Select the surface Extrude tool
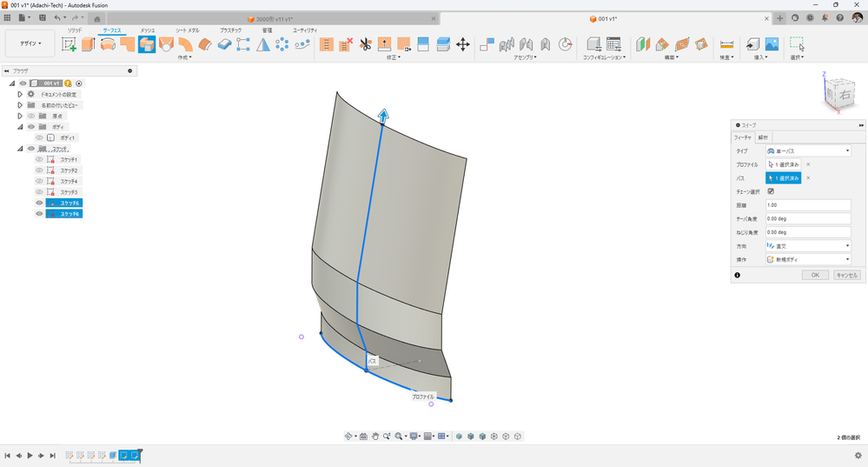 click(x=89, y=44)
